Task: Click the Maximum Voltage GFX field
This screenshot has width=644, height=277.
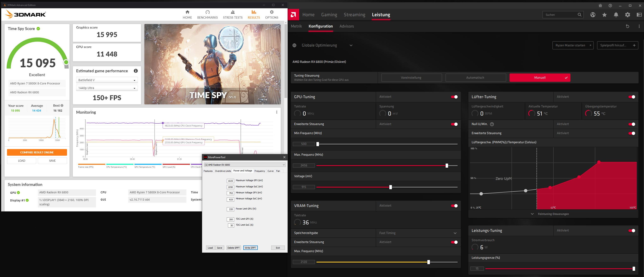Action: pos(230,181)
